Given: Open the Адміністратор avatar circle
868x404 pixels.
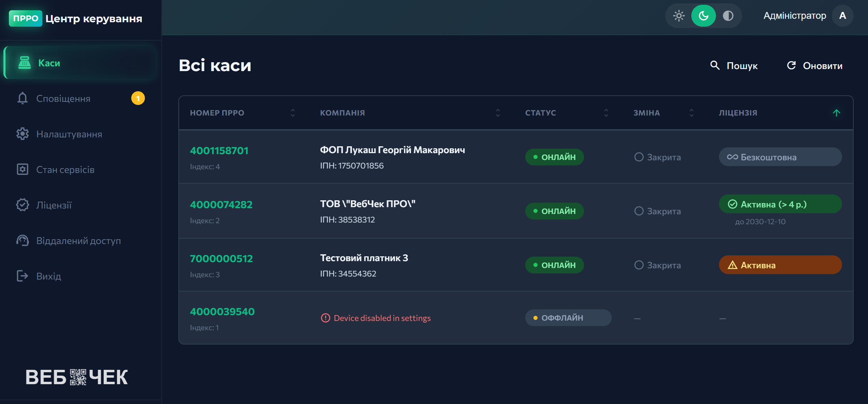Looking at the screenshot, I should pos(842,16).
